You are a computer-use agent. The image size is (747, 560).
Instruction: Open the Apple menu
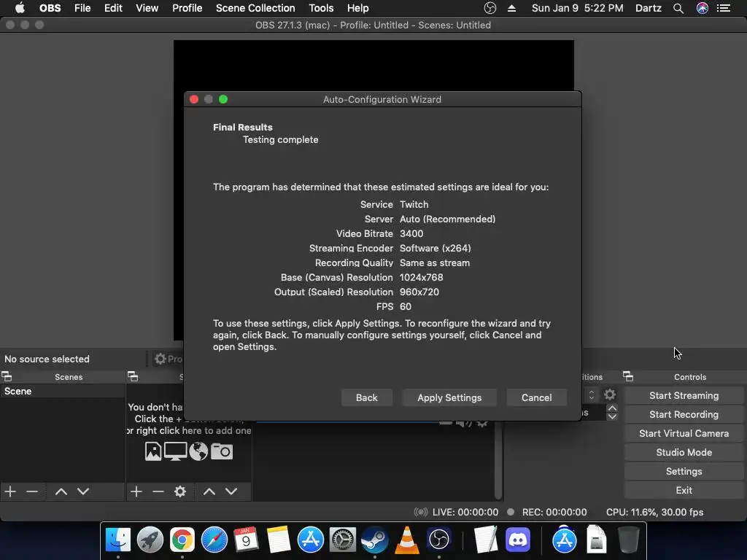click(20, 8)
